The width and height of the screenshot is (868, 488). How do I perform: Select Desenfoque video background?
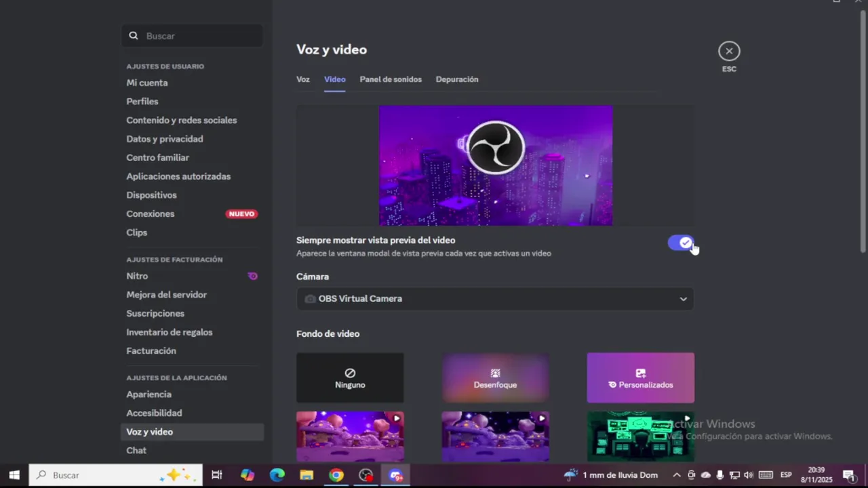coord(495,378)
